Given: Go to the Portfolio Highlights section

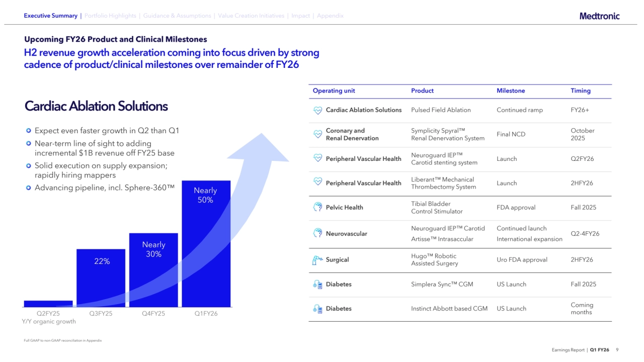Looking at the screenshot, I should click(x=110, y=16).
